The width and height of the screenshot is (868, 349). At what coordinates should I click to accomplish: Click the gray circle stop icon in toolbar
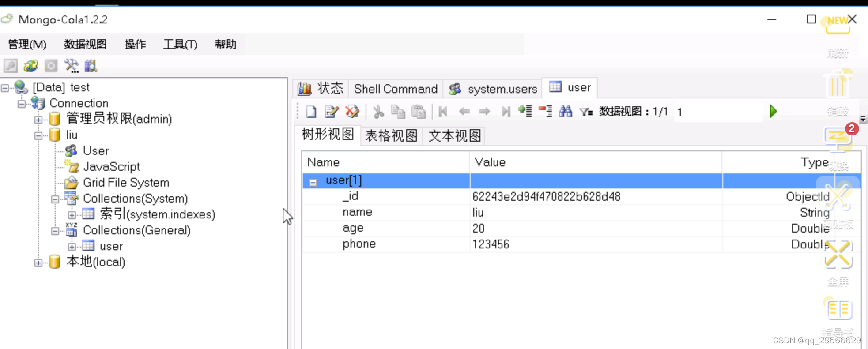click(x=51, y=66)
